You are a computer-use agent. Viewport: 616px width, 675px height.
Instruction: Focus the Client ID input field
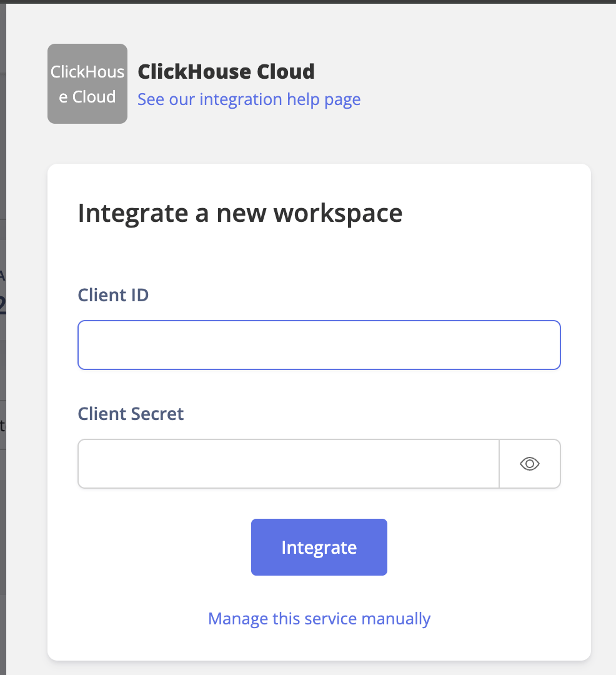(x=319, y=345)
